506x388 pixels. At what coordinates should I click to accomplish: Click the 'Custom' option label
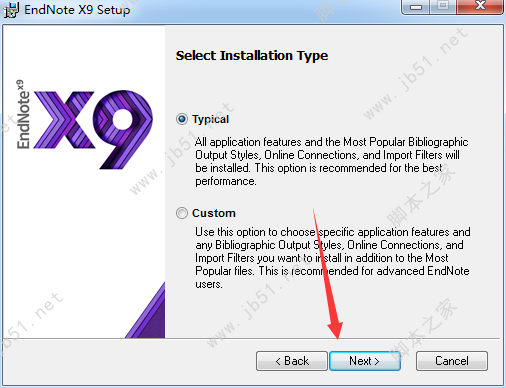(x=214, y=213)
